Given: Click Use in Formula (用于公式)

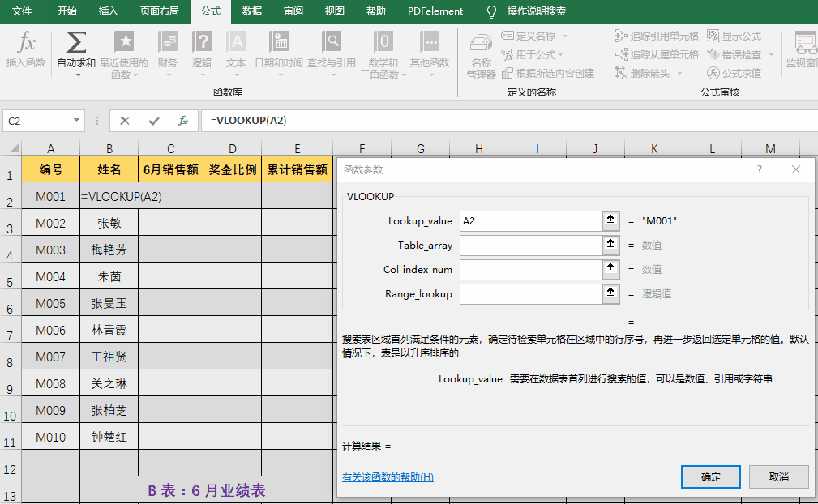Looking at the screenshot, I should [528, 55].
